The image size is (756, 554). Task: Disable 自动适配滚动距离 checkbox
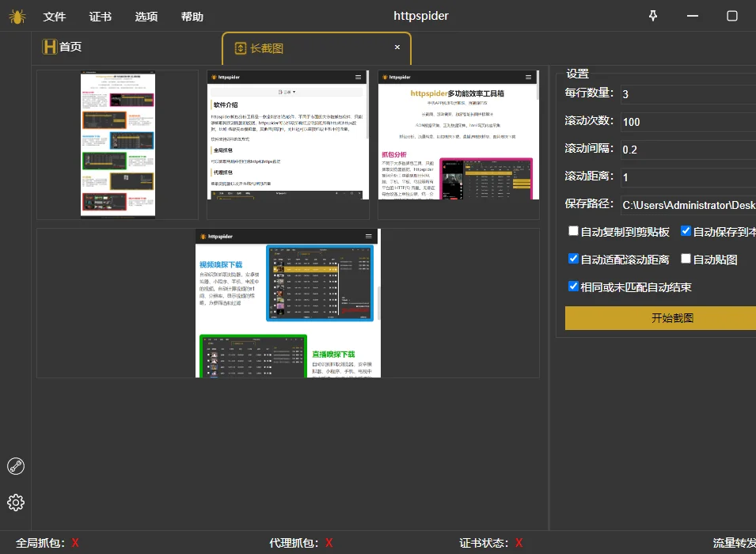573,259
